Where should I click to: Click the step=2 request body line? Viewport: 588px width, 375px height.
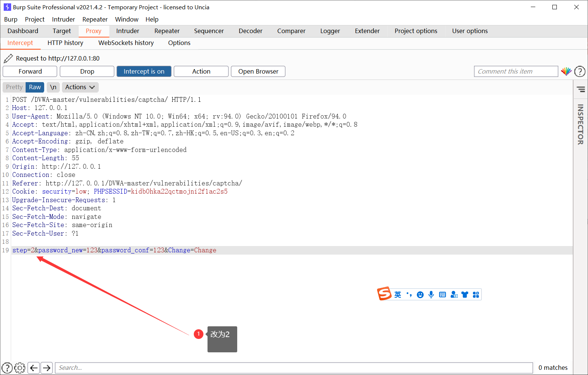click(292, 250)
